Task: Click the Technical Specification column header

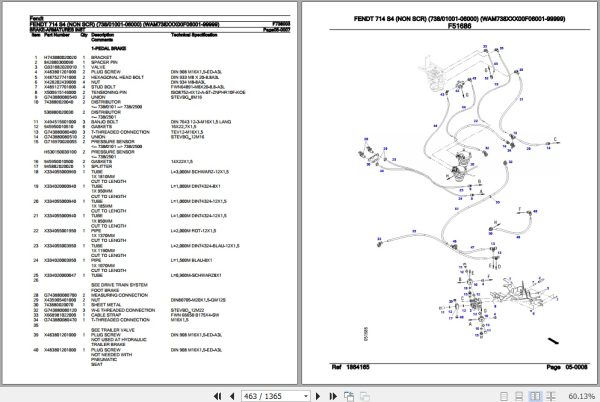Action: pyautogui.click(x=194, y=35)
